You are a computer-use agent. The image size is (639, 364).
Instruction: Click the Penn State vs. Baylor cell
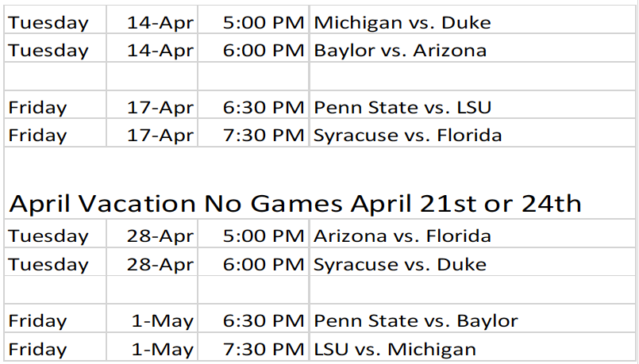pyautogui.click(x=416, y=321)
